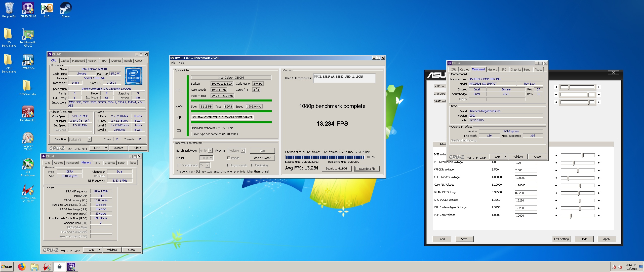Open the File menu in HWBOT x265
Image resolution: width=644 pixels, height=272 pixels.
[173, 63]
